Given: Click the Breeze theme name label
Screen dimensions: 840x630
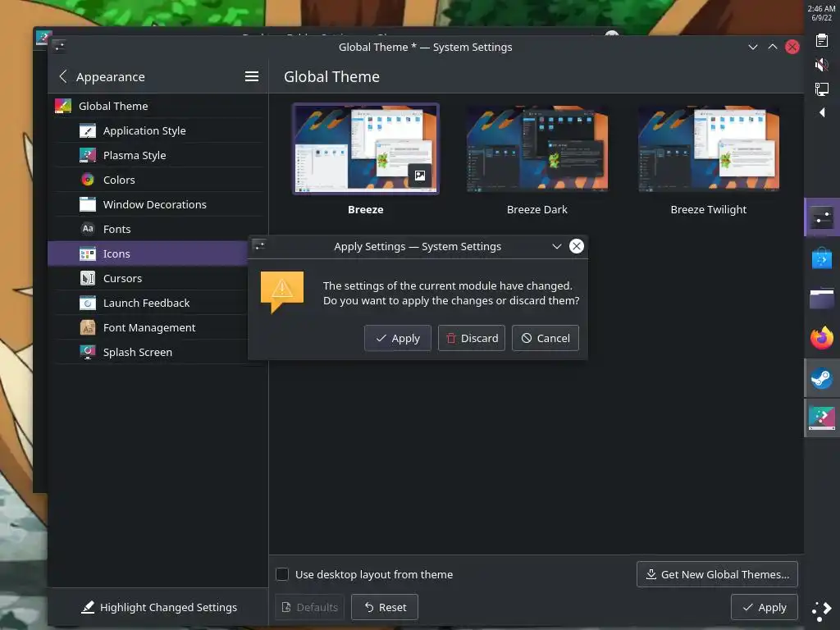Looking at the screenshot, I should pyautogui.click(x=365, y=209).
